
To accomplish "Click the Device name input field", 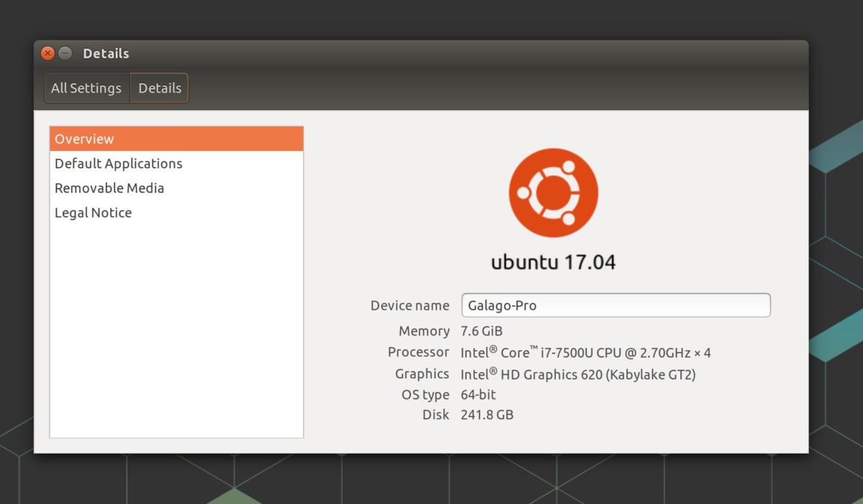I will point(616,305).
